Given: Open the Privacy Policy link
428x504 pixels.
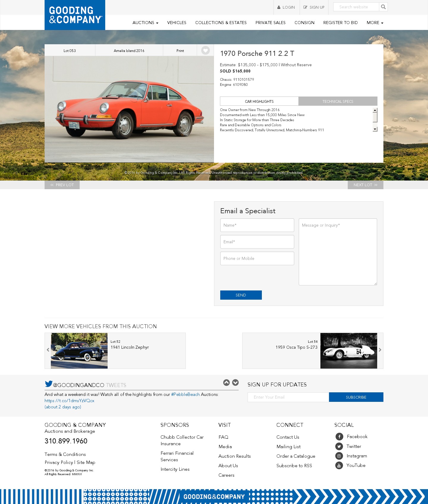Looking at the screenshot, I should (x=59, y=462).
